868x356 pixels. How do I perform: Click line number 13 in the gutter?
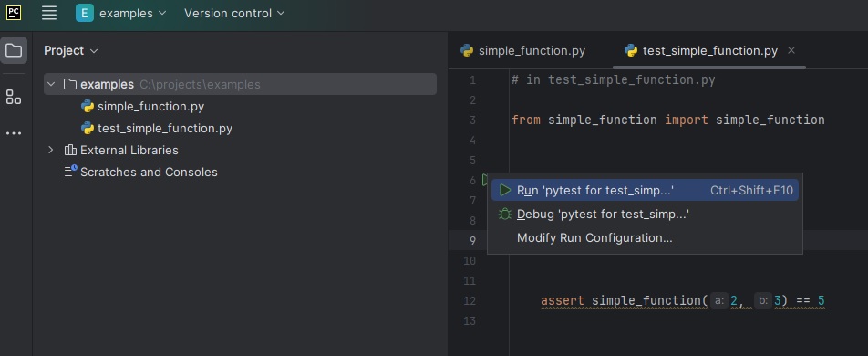470,321
